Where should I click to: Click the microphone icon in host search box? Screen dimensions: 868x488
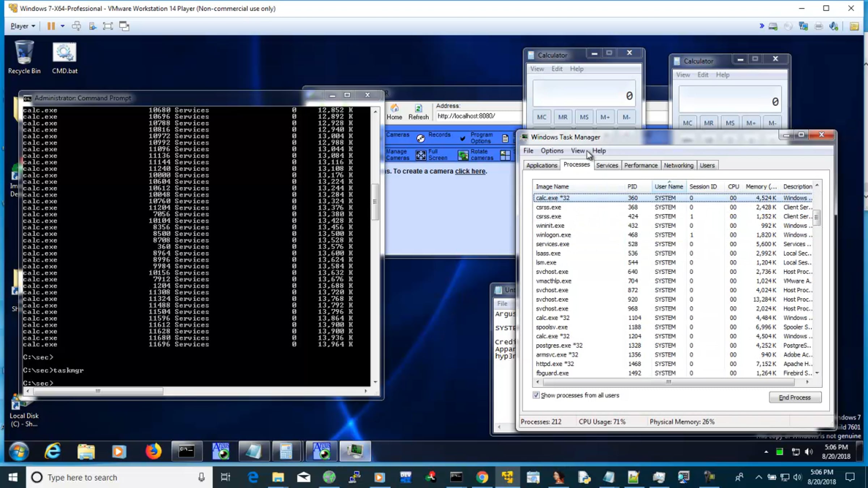tap(201, 478)
